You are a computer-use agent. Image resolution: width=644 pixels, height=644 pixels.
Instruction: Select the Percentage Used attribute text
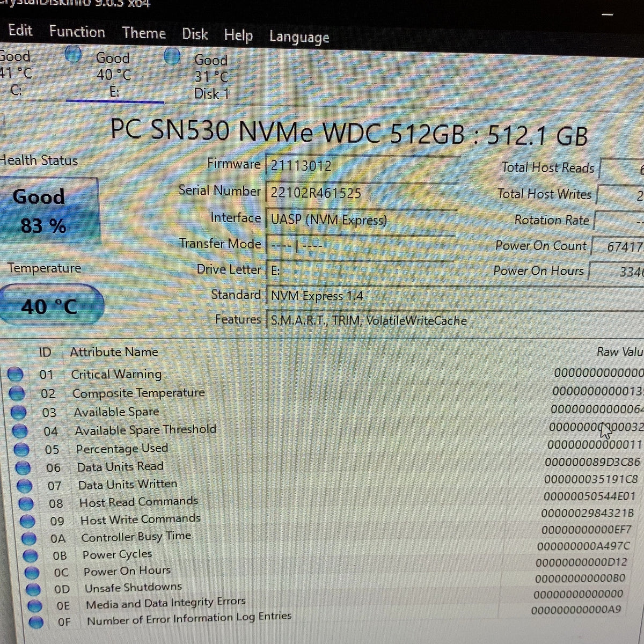pyautogui.click(x=122, y=448)
